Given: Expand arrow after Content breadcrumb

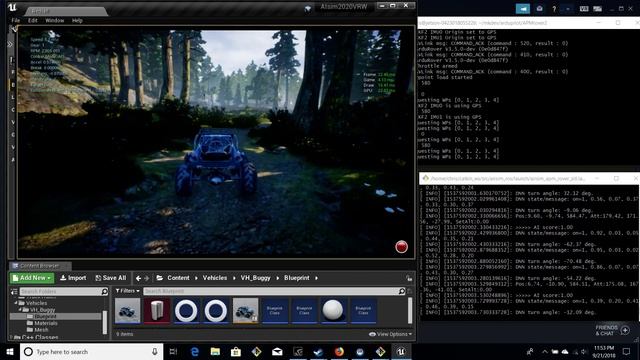Looking at the screenshot, I should tap(196, 278).
